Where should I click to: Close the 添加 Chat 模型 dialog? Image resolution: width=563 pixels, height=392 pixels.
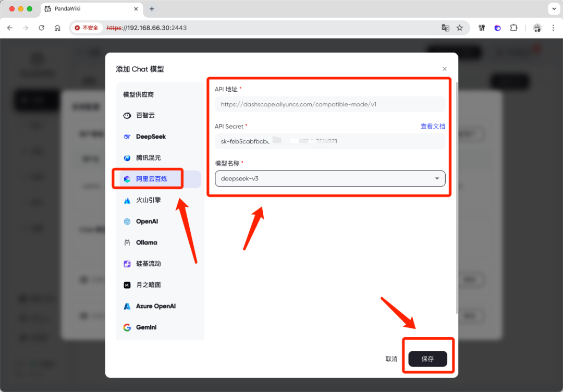click(445, 69)
